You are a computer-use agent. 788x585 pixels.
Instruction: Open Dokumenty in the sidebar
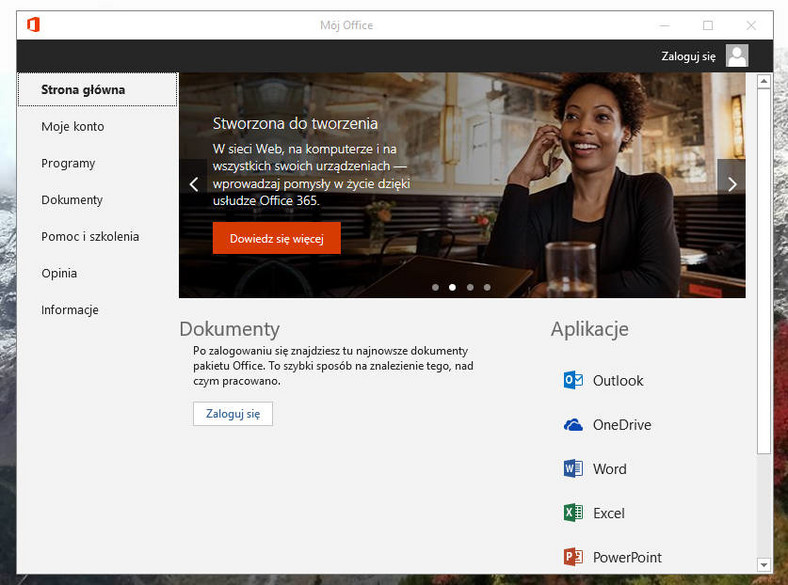(x=72, y=200)
